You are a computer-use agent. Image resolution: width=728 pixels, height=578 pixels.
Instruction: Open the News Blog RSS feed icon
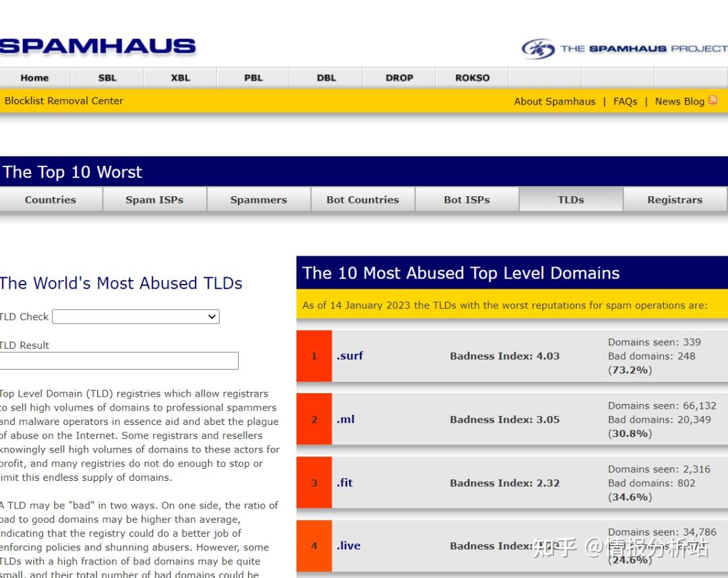[x=713, y=100]
